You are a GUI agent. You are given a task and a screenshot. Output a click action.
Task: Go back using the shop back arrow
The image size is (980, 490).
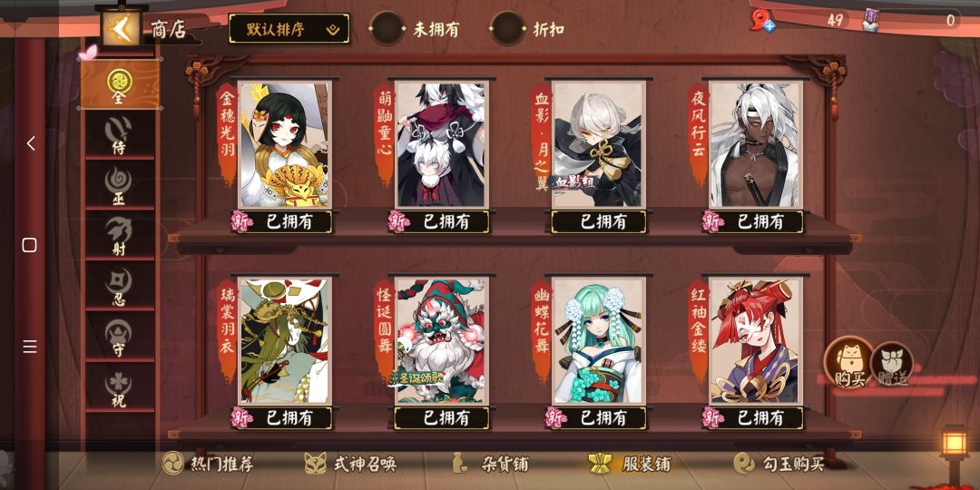[x=121, y=29]
